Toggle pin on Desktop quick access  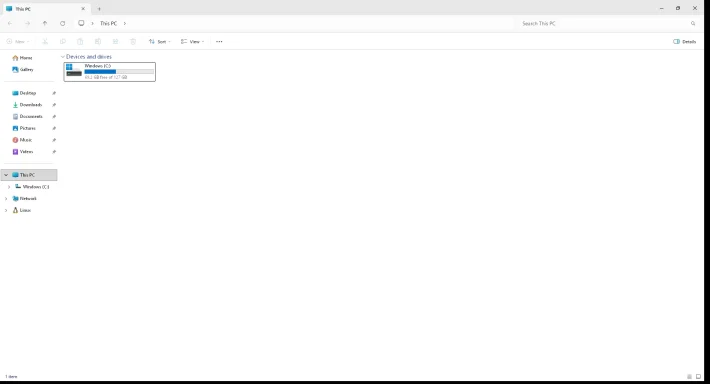point(54,93)
